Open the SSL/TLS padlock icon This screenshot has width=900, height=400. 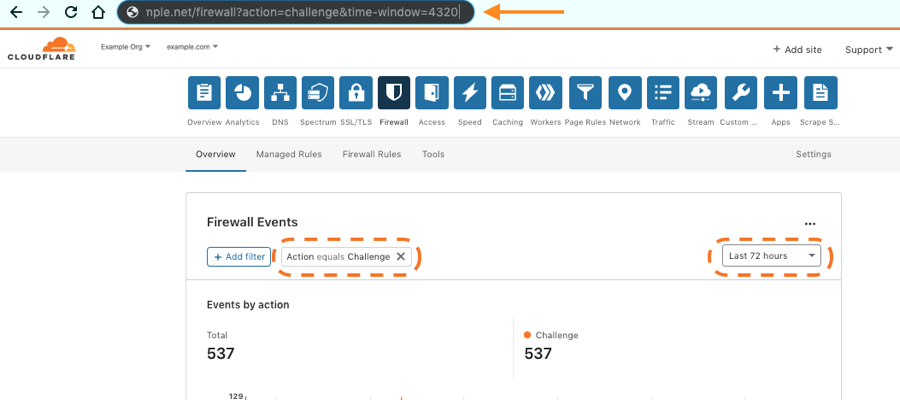(x=356, y=92)
